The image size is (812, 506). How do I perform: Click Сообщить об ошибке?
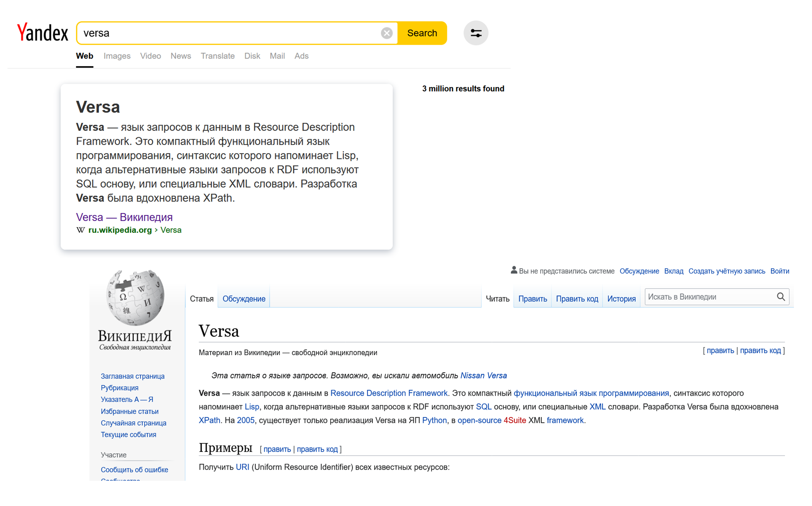pyautogui.click(x=134, y=469)
